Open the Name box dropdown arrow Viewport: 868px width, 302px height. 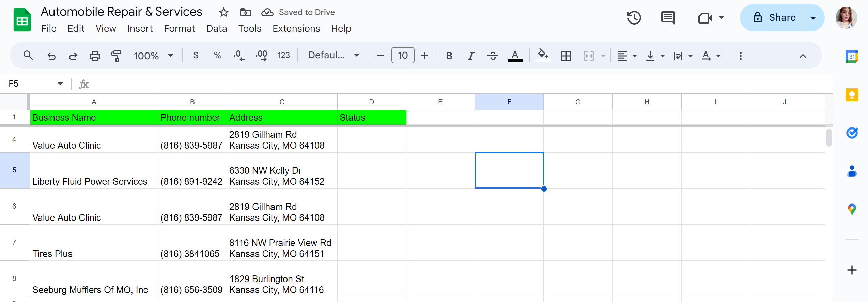tap(60, 84)
